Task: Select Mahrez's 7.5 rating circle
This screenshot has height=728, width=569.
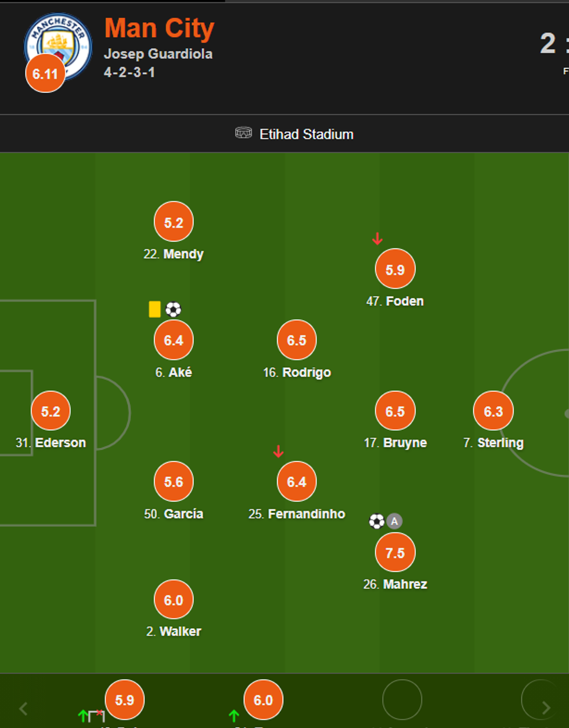Action: click(395, 553)
